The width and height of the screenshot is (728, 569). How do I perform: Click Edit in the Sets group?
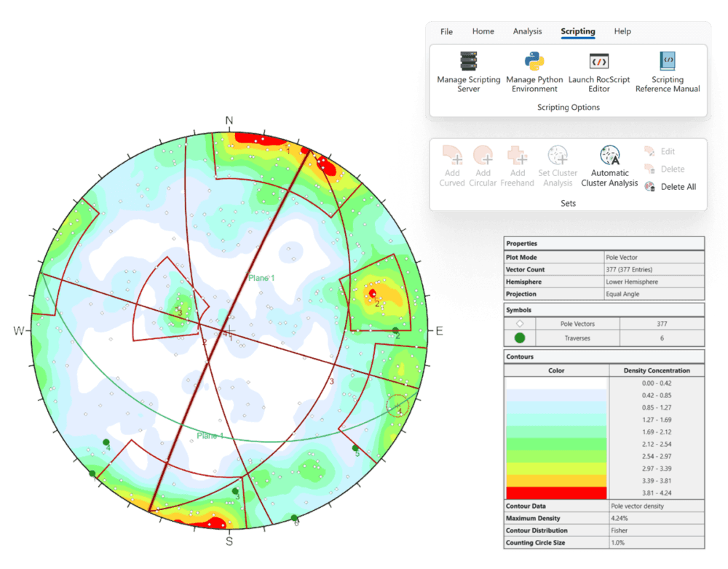point(660,151)
